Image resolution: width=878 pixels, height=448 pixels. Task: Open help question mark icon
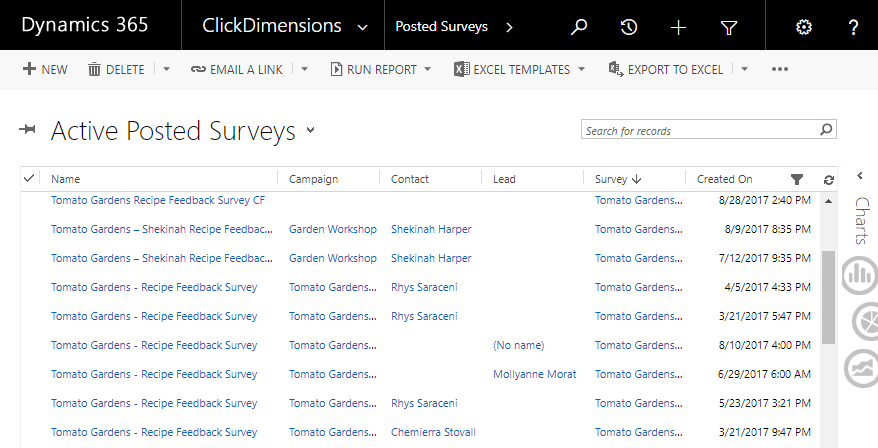click(x=853, y=27)
